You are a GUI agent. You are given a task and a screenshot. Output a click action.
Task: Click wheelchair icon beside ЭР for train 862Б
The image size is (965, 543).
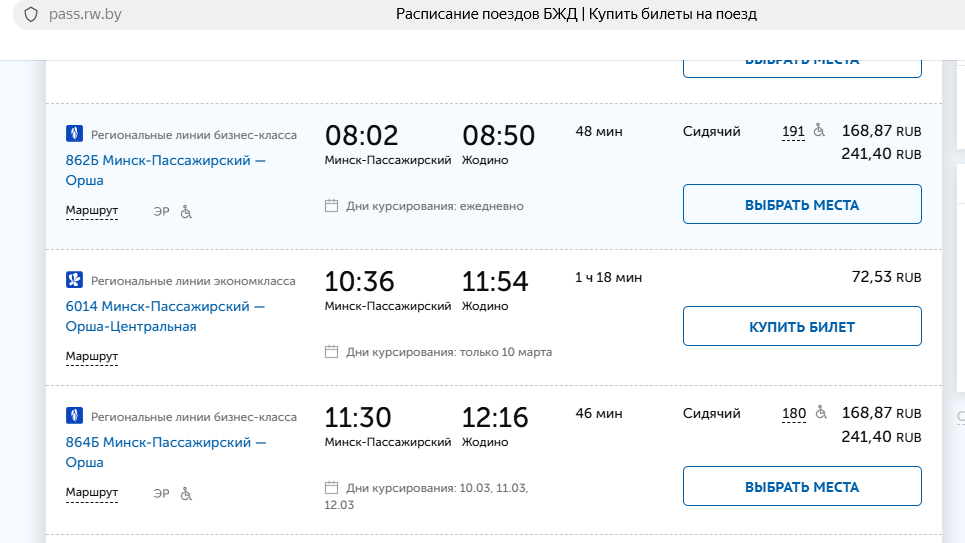(186, 212)
